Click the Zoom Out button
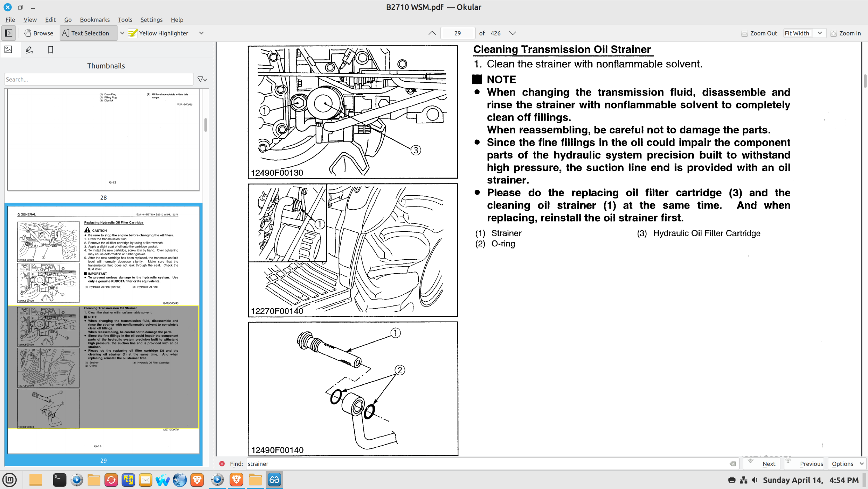 [759, 33]
